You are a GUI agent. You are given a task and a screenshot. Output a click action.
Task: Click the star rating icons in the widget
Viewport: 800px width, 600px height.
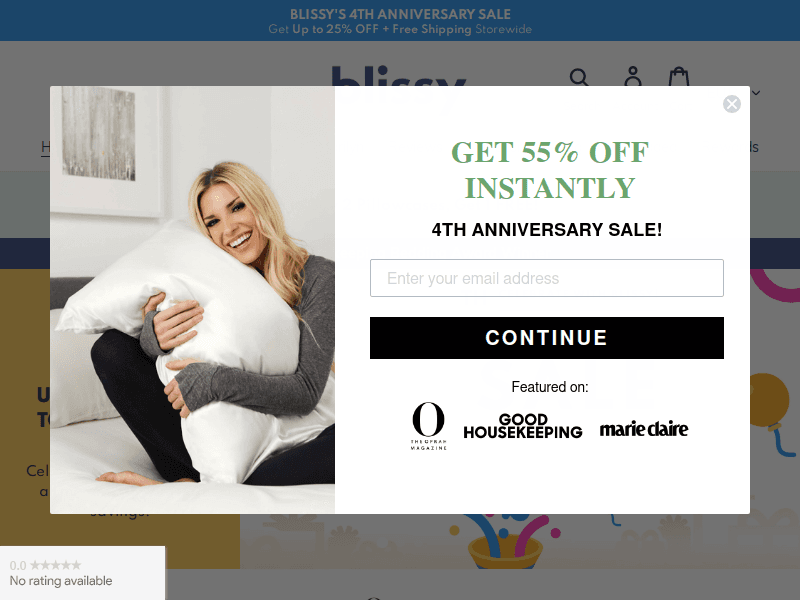(56, 565)
